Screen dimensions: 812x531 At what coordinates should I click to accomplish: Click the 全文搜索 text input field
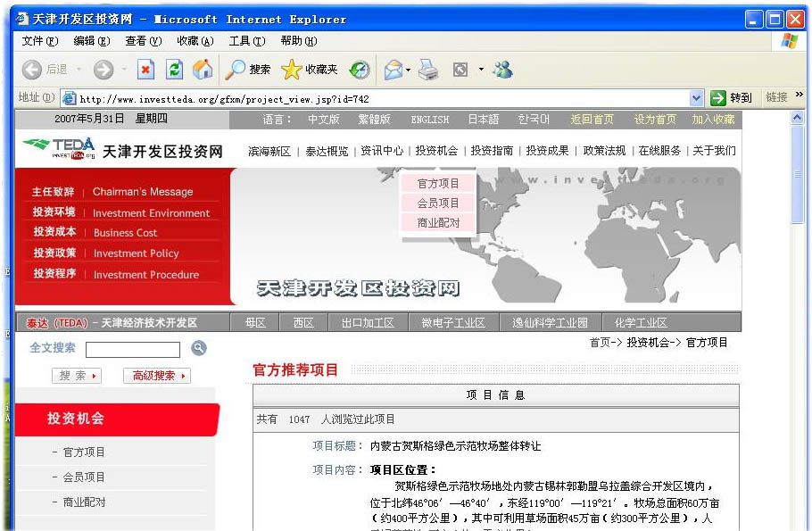[x=133, y=350]
